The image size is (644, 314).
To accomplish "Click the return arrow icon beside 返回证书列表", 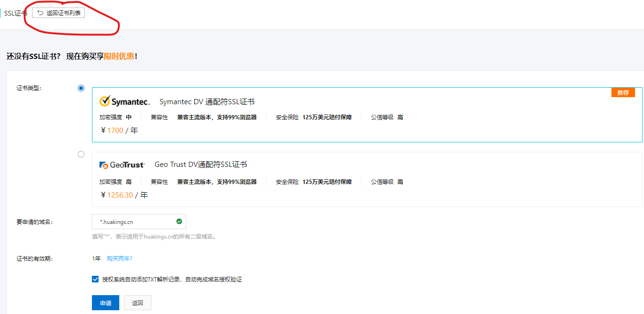I will pyautogui.click(x=40, y=13).
